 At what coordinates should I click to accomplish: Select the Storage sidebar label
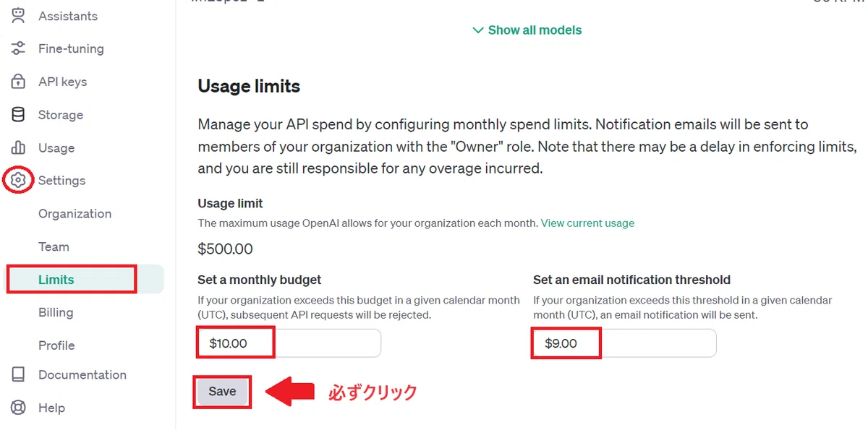click(x=61, y=115)
